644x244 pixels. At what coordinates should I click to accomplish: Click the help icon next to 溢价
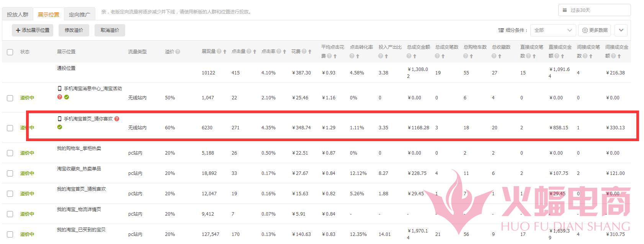[178, 52]
